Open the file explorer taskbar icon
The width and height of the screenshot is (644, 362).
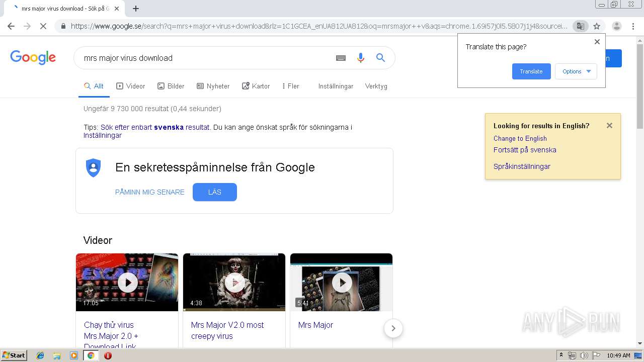pos(57,355)
